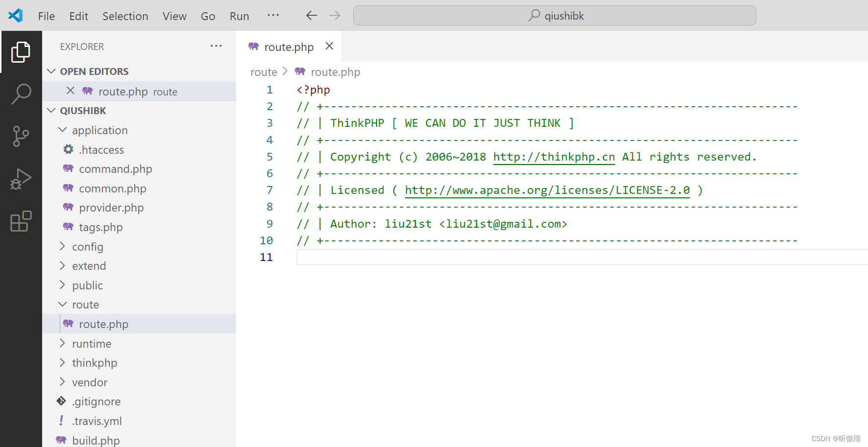Screen dimensions: 868x447
Task: Expand the config folder
Action: [x=62, y=246]
